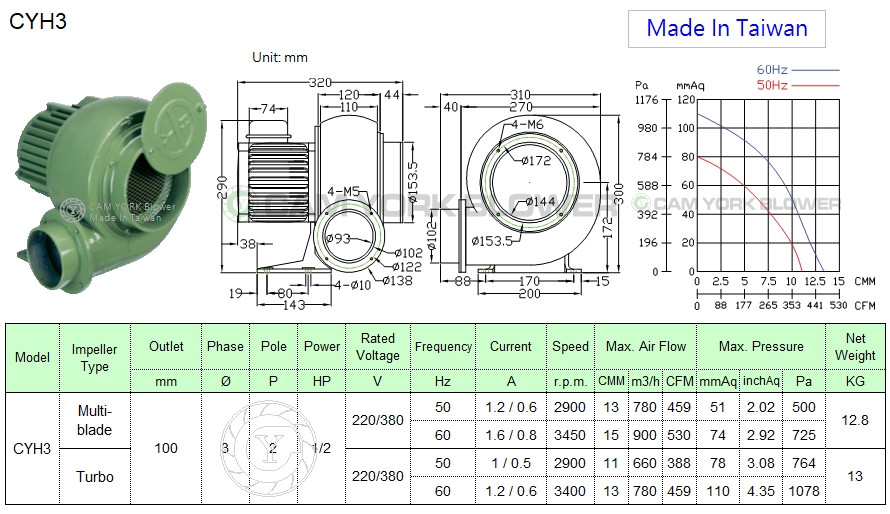Viewport: 890px width, 514px height.
Task: Click the "1.6 / 0.8" current cell
Action: [x=511, y=435]
